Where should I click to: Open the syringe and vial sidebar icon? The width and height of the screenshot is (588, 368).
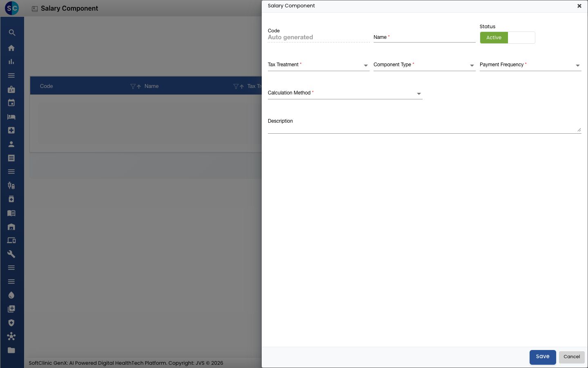point(11,186)
